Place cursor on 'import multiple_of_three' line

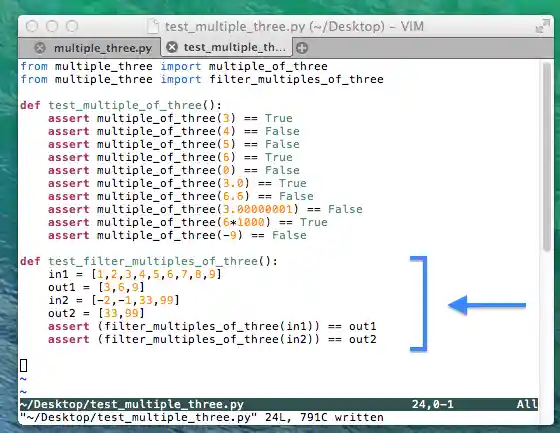pos(174,66)
